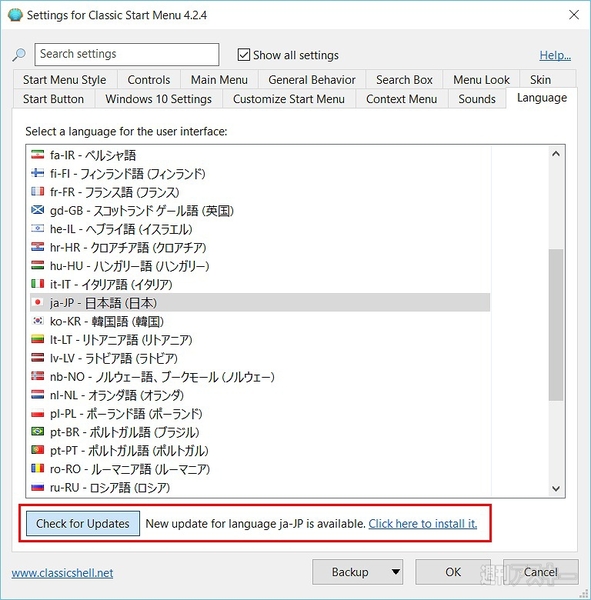Click the Romania flag icon for ro-RO
Image resolution: width=591 pixels, height=600 pixels.
pyautogui.click(x=38, y=469)
